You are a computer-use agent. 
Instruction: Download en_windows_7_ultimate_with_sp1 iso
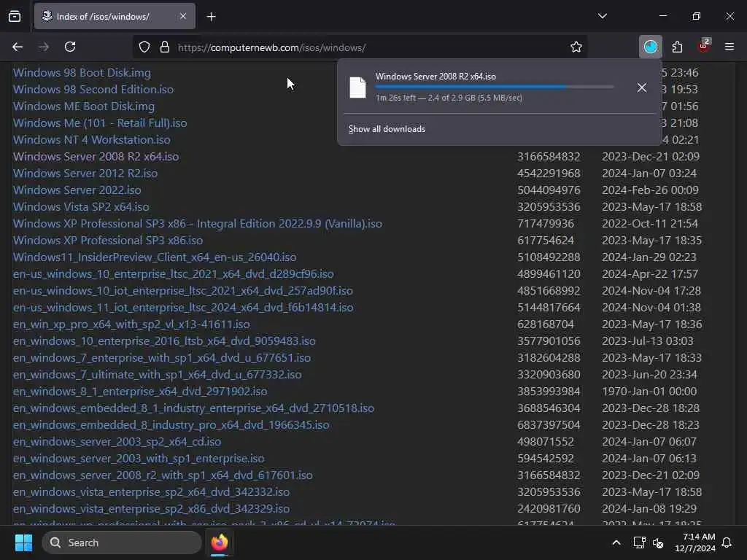[158, 374]
